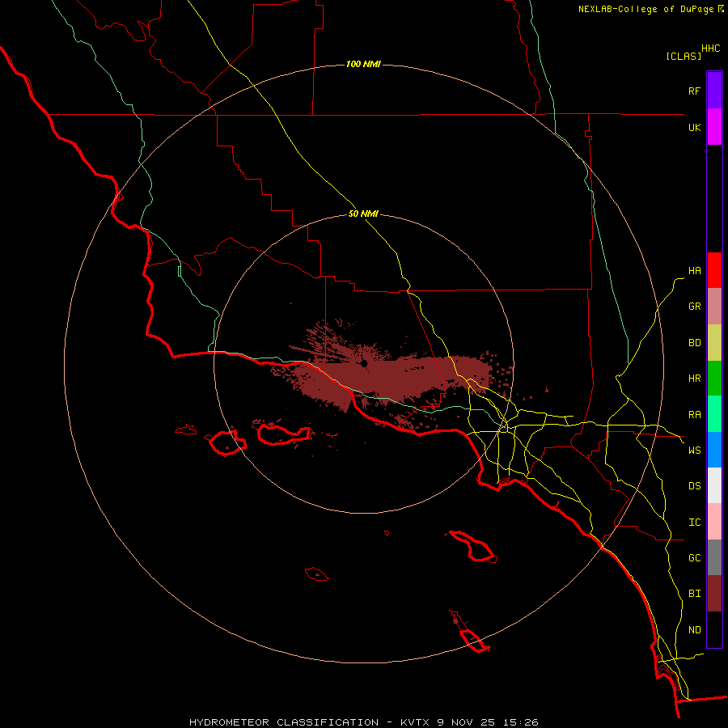Image resolution: width=728 pixels, height=728 pixels.
Task: Click the GR legend color swatch
Action: (714, 307)
